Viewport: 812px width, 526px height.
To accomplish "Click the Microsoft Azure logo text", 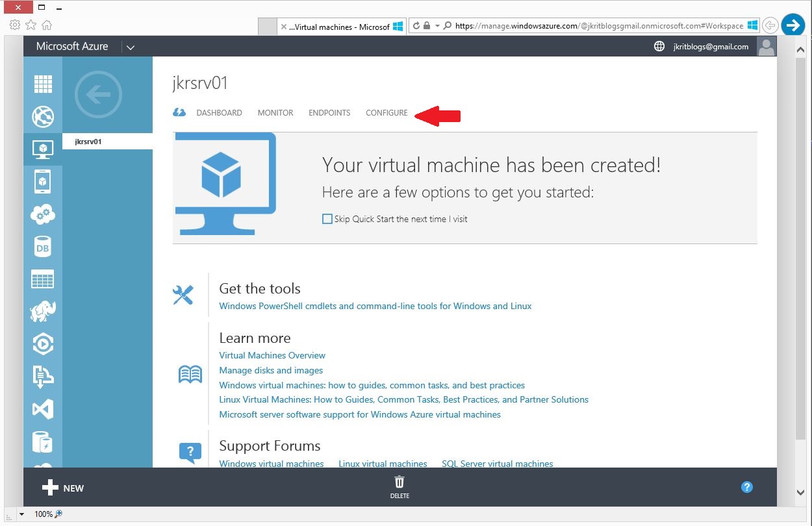I will click(x=72, y=46).
